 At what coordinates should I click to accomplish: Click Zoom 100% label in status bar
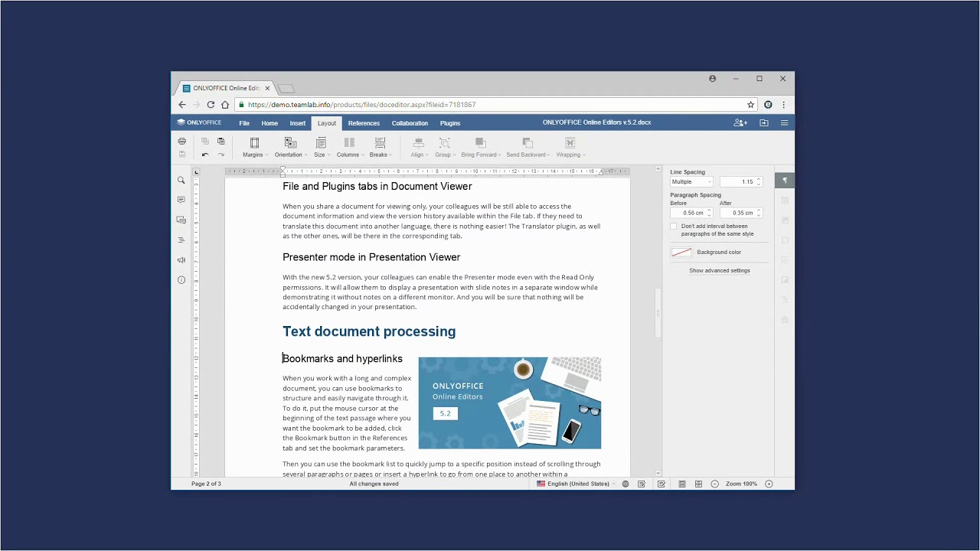pyautogui.click(x=741, y=484)
